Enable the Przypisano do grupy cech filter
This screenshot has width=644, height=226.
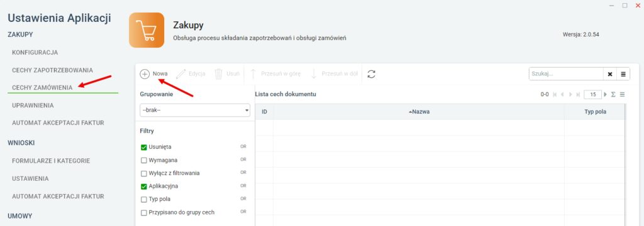point(144,212)
